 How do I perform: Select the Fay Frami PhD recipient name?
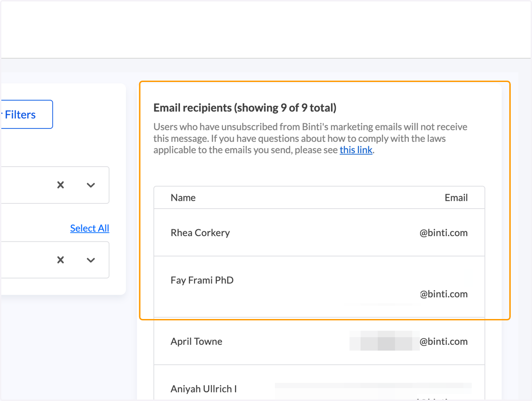point(202,280)
